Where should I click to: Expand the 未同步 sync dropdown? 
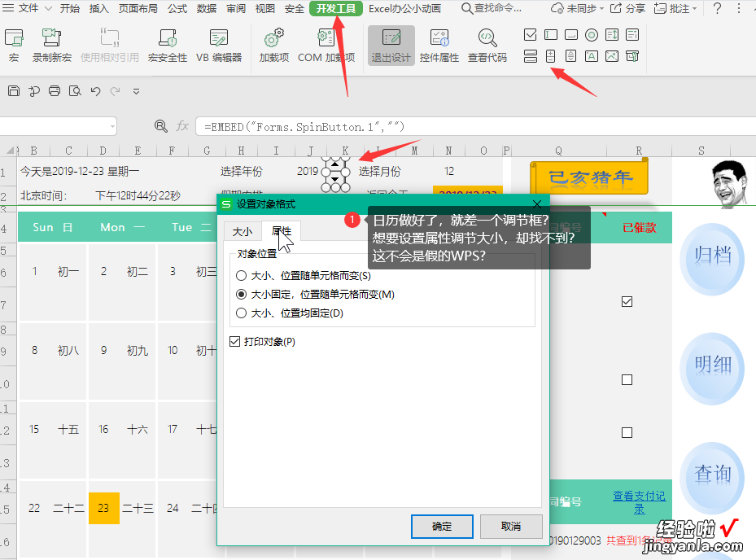pos(601,9)
